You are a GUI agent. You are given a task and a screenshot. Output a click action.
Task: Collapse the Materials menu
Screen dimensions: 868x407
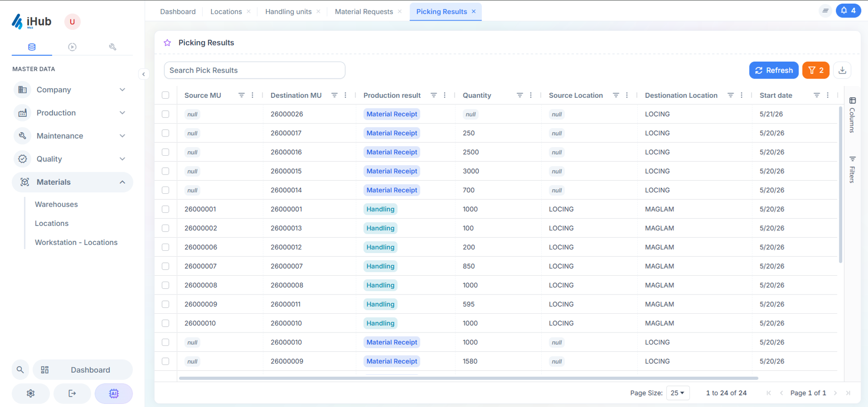pos(72,182)
